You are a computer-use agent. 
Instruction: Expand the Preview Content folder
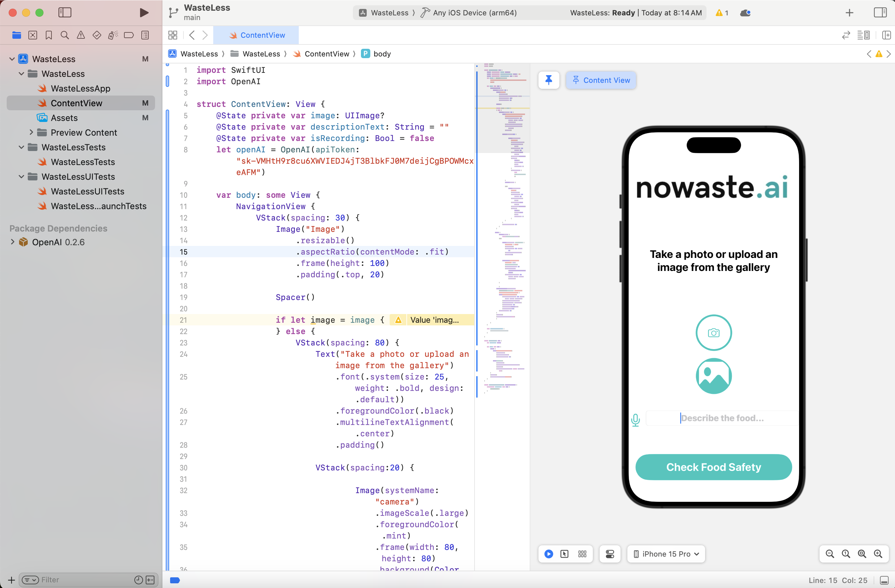[x=31, y=132]
